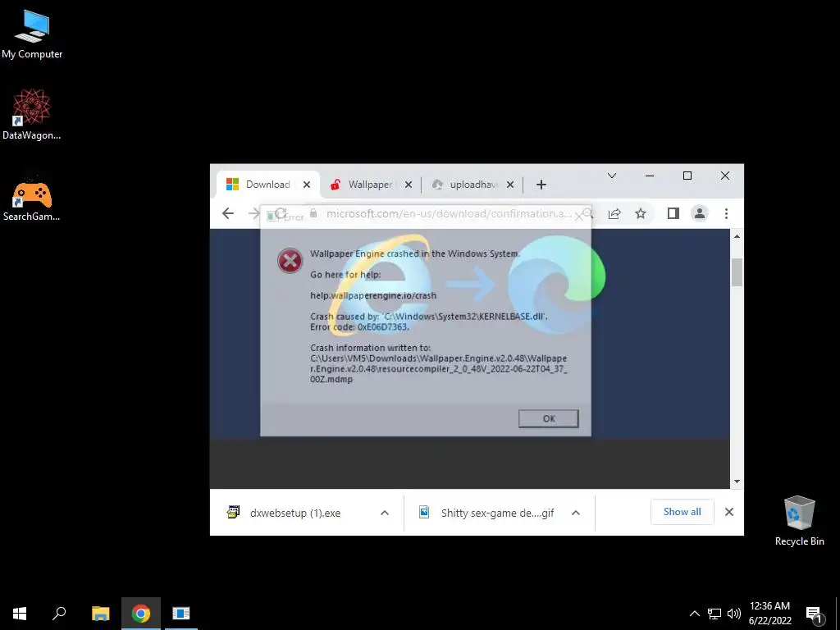Viewport: 840px width, 630px height.
Task: Open the Chrome profile avatar
Action: [700, 214]
